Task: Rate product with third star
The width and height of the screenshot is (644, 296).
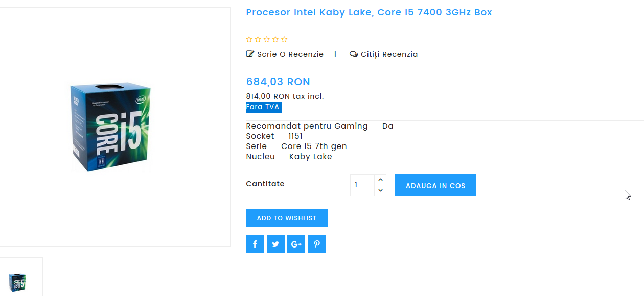Action: (267, 39)
